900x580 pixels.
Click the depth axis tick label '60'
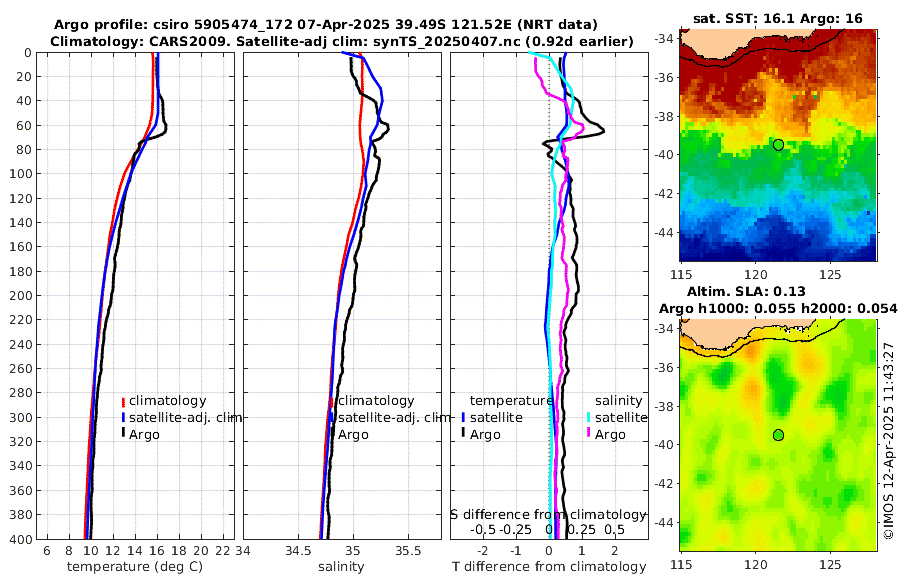point(25,126)
